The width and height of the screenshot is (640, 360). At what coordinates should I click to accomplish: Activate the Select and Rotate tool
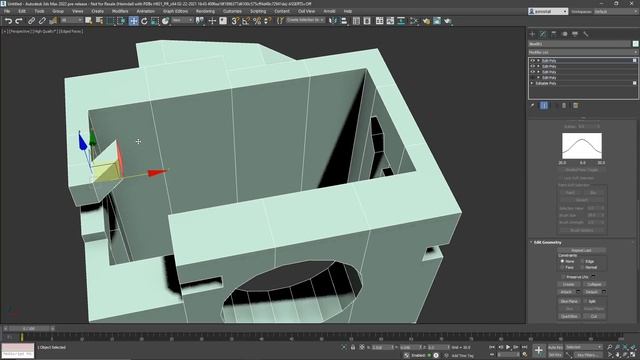[144, 21]
